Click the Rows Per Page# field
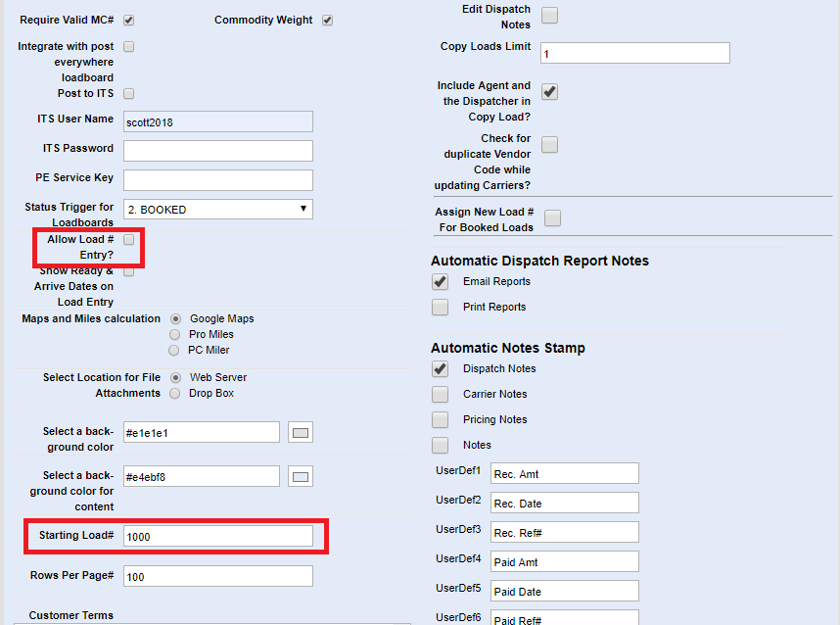This screenshot has height=625, width=840. coord(217,577)
